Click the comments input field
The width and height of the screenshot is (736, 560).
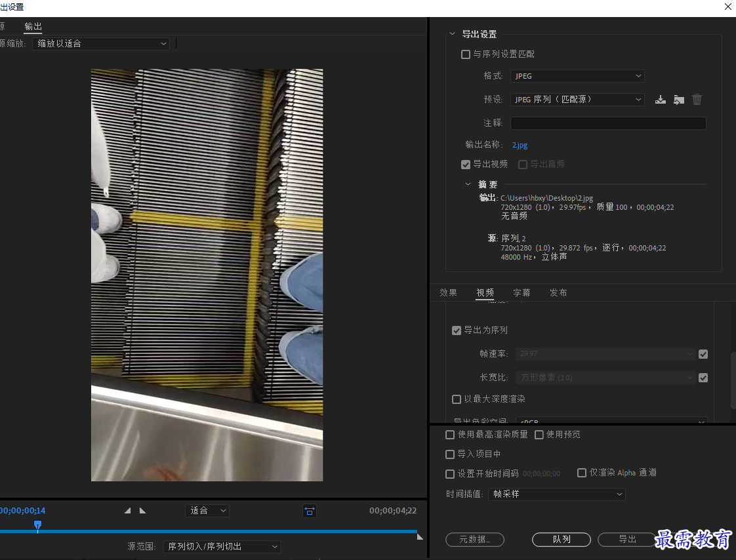(608, 123)
